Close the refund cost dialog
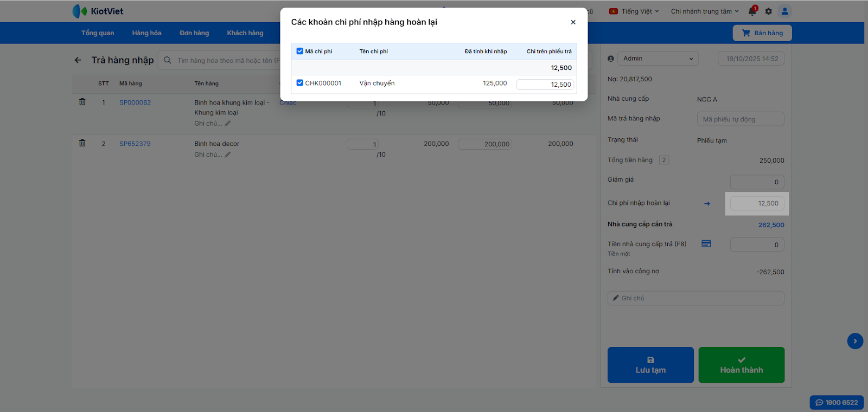The image size is (868, 412). [573, 22]
